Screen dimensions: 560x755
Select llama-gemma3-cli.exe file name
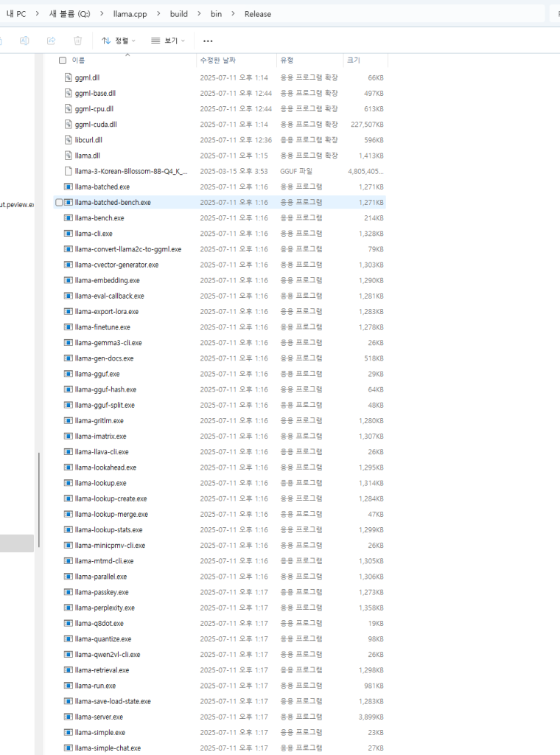pyautogui.click(x=108, y=343)
